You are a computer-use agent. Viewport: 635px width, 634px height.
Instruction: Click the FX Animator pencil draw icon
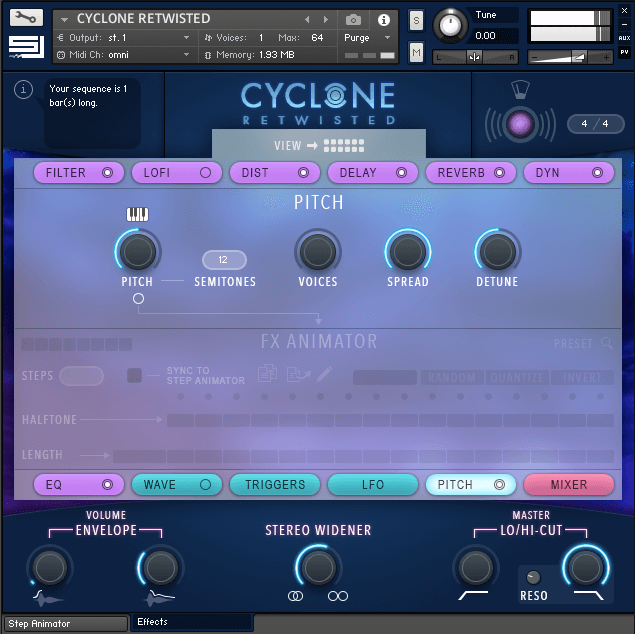click(x=324, y=374)
